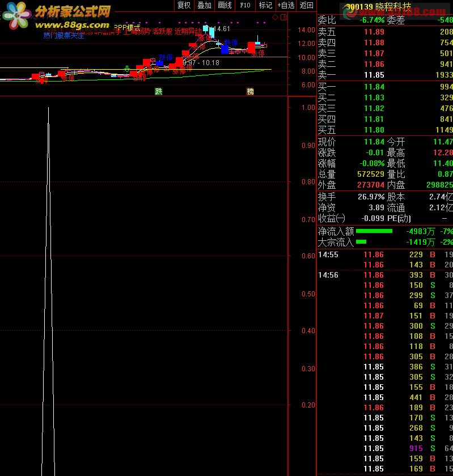Click the 榜 marker under the chart
The width and height of the screenshot is (453, 476).
[x=251, y=91]
